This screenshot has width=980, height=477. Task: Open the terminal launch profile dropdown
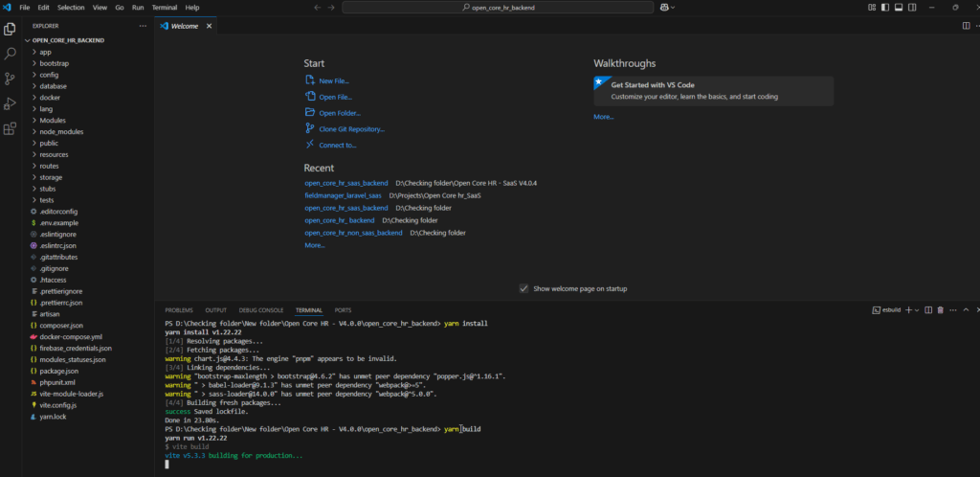[917, 310]
